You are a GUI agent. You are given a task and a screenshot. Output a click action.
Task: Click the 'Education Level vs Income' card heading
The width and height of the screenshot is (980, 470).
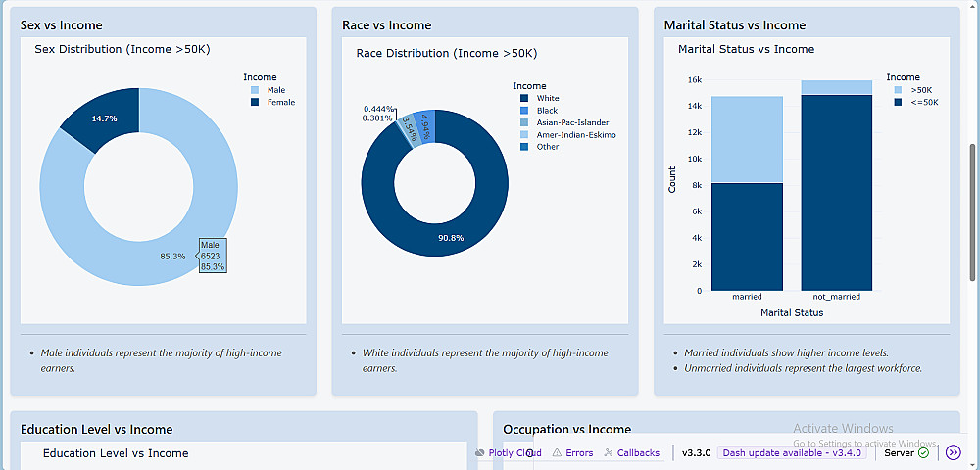pos(96,430)
